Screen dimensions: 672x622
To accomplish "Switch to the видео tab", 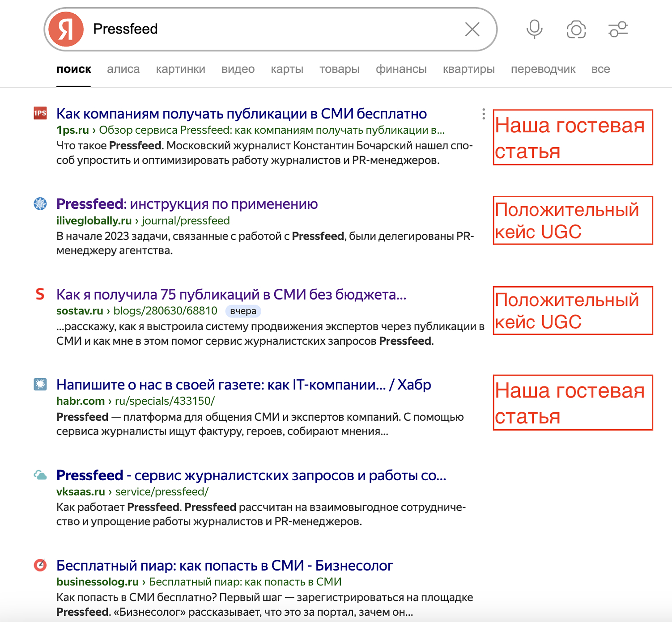I will (x=238, y=69).
